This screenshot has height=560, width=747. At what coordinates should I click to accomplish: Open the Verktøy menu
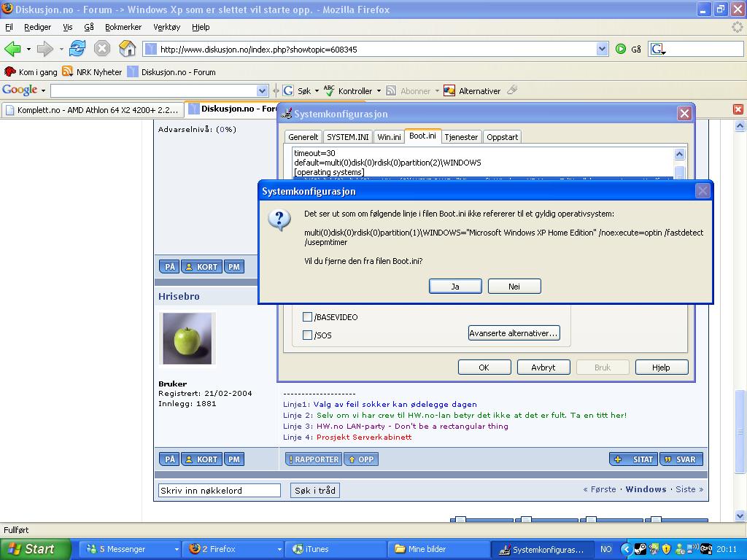point(167,27)
